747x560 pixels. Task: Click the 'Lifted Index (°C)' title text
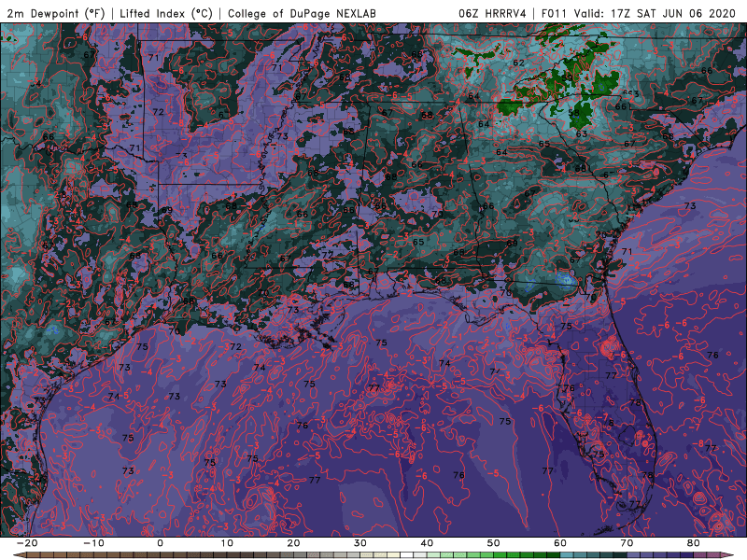[x=166, y=13]
